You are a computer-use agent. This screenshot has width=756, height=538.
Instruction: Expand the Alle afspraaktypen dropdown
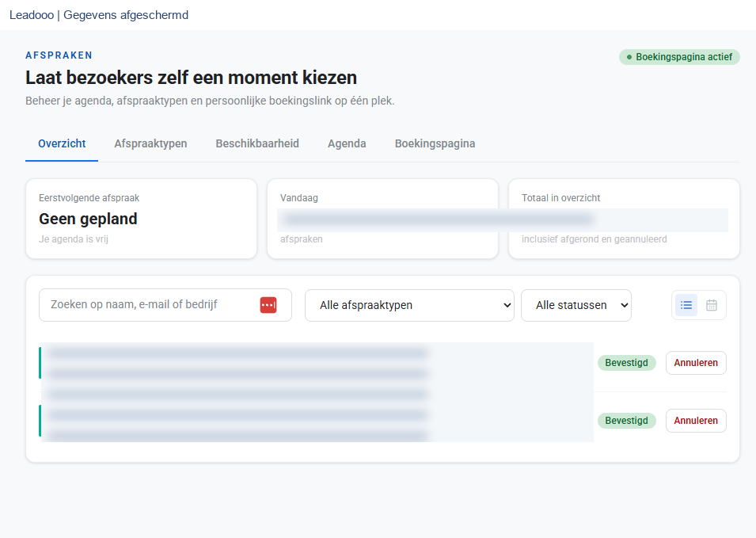point(409,305)
